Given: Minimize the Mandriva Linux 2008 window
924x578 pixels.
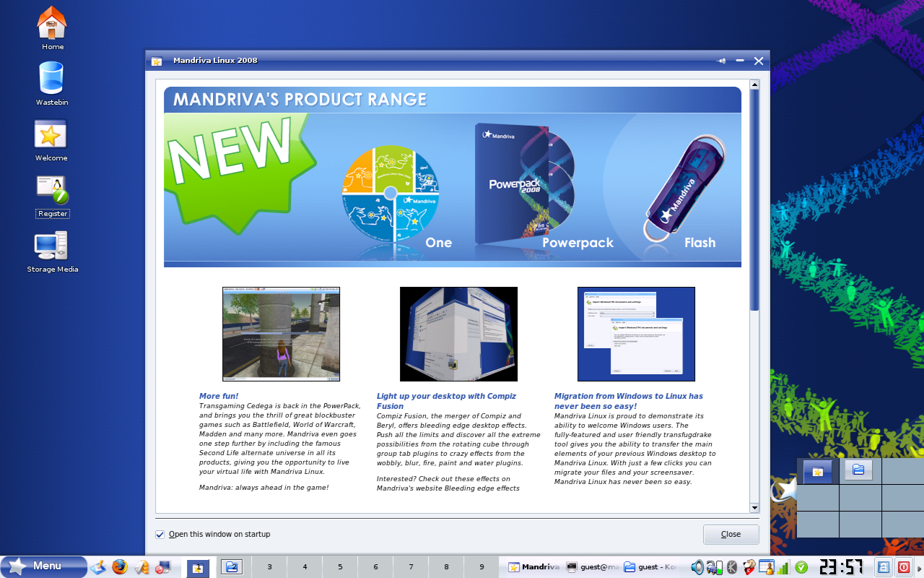Looking at the screenshot, I should [x=739, y=61].
